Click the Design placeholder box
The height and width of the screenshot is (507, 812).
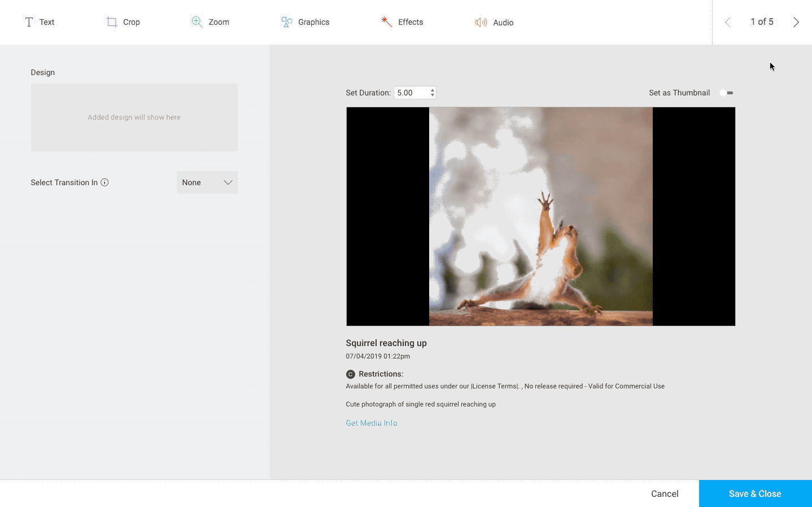point(134,117)
